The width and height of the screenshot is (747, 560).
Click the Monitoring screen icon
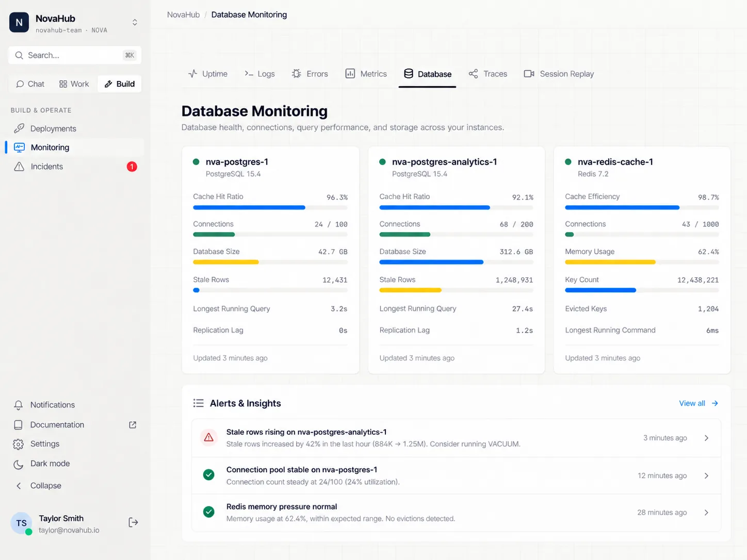pyautogui.click(x=19, y=147)
